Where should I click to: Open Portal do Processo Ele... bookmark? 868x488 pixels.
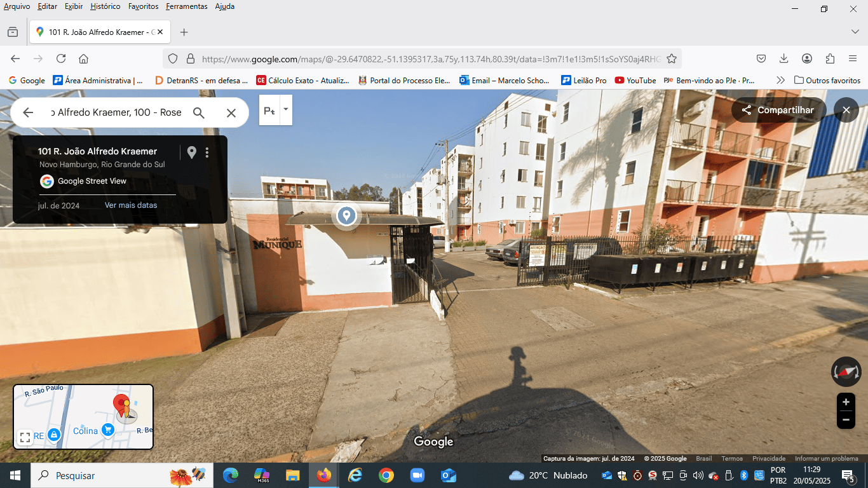coord(404,80)
